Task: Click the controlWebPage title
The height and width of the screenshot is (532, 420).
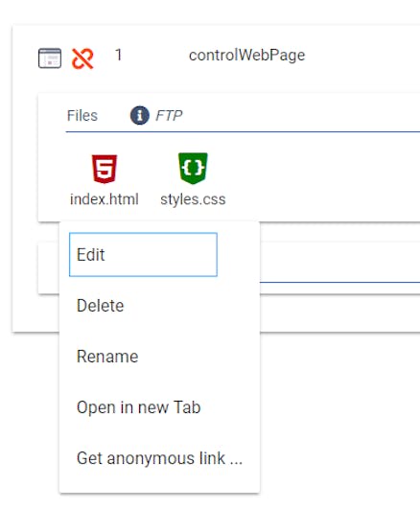Action: point(246,56)
